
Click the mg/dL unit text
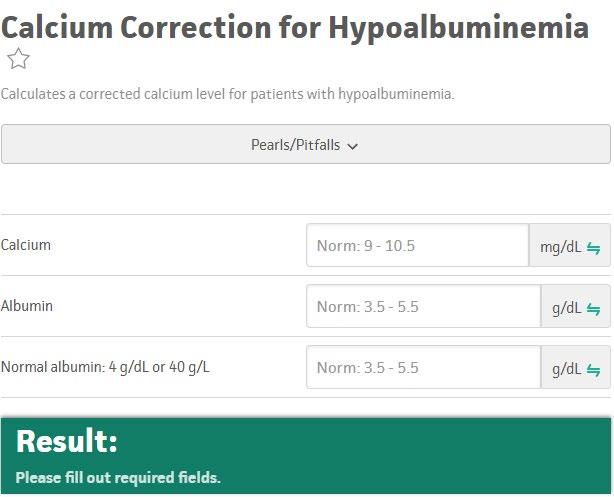coord(561,247)
